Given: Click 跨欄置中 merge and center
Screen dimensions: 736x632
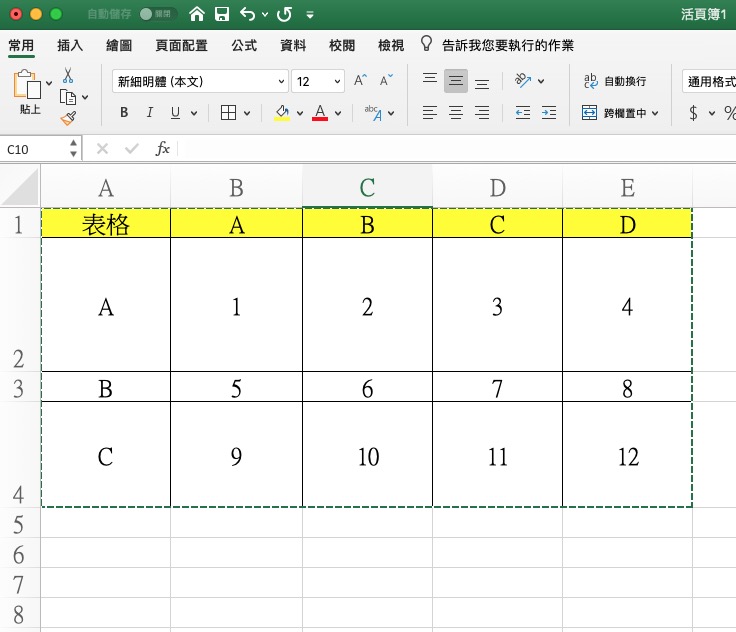Looking at the screenshot, I should click(x=614, y=113).
